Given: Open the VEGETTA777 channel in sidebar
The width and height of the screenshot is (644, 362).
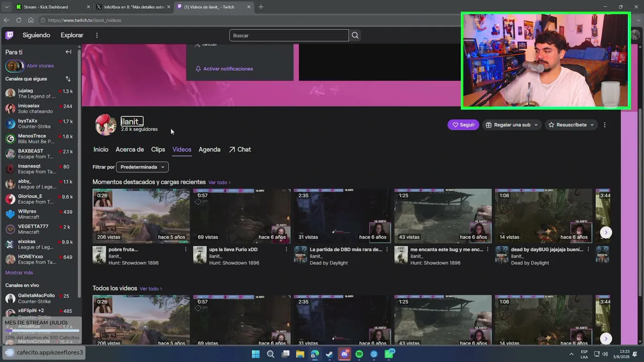Looking at the screenshot, I should tap(39, 229).
